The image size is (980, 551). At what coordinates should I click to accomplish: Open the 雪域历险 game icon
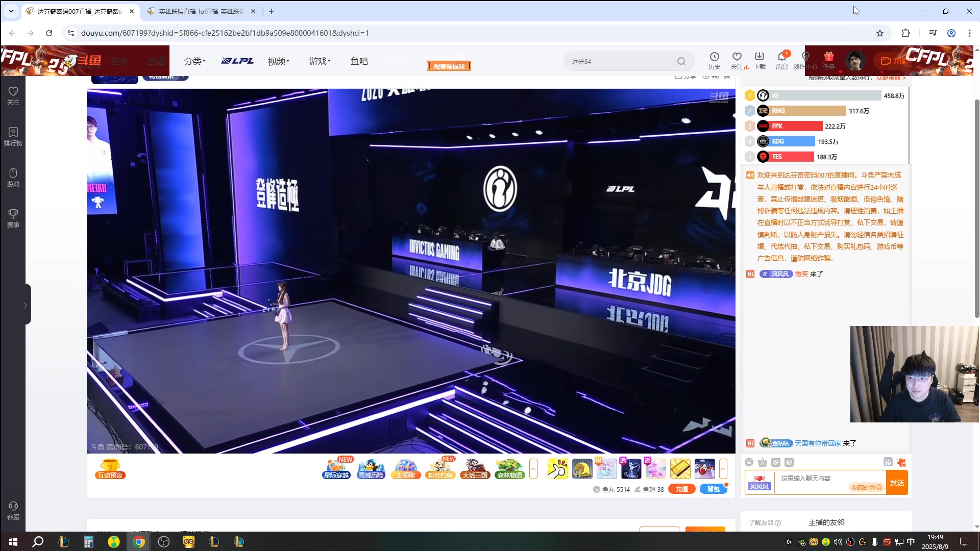[371, 469]
